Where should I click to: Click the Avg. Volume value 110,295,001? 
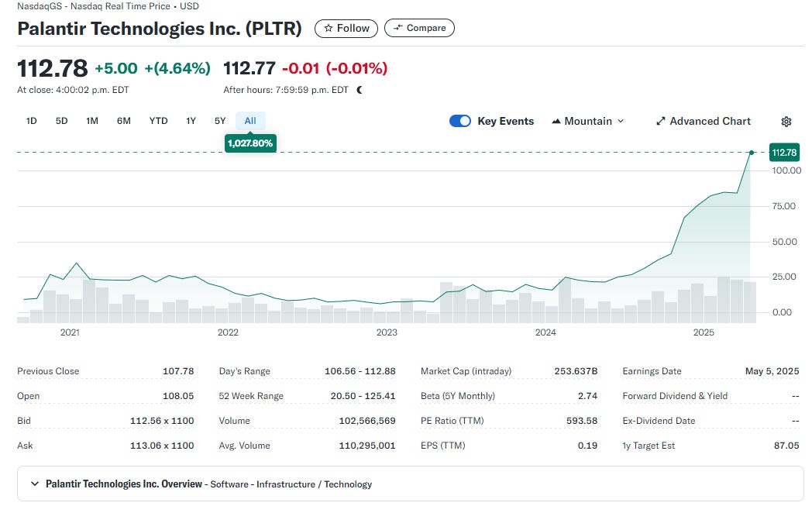click(367, 446)
